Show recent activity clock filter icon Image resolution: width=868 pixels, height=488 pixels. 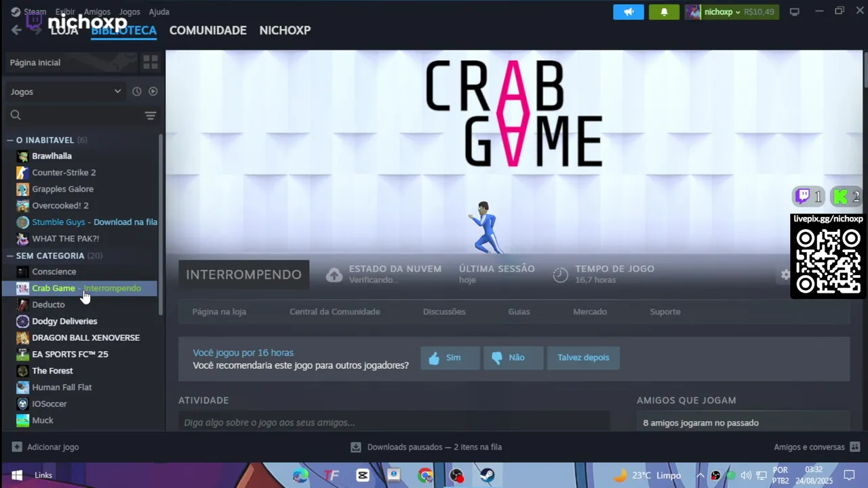136,91
